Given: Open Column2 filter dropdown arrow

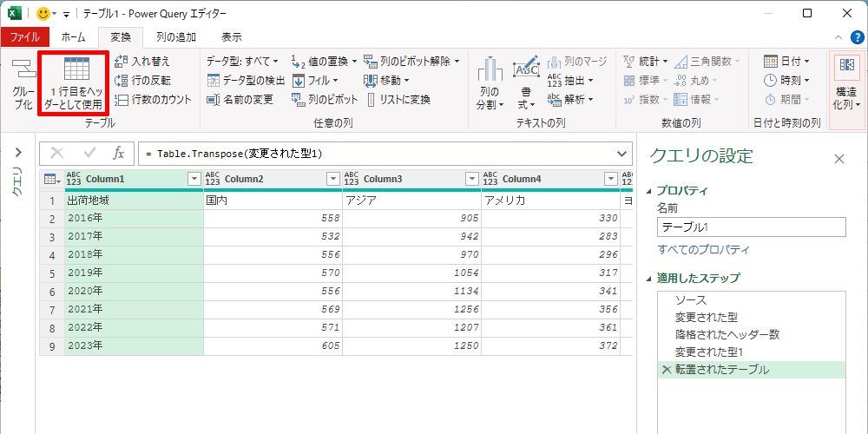Looking at the screenshot, I should coord(333,179).
